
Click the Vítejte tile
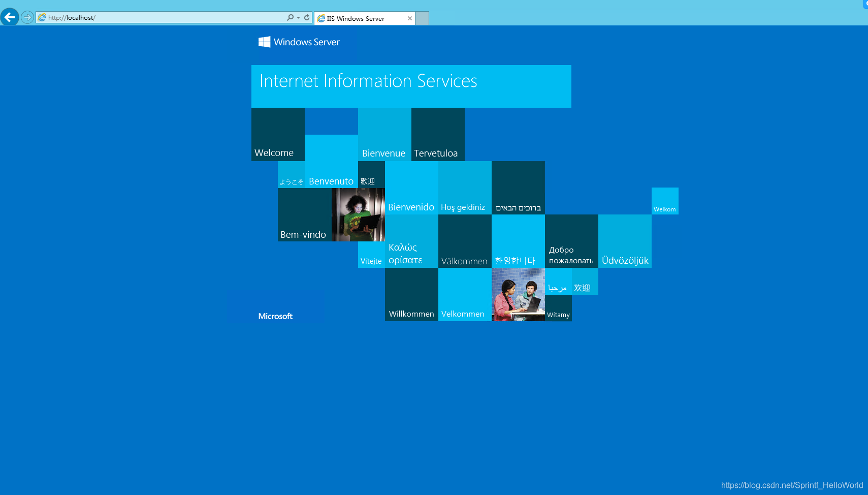pyautogui.click(x=371, y=255)
